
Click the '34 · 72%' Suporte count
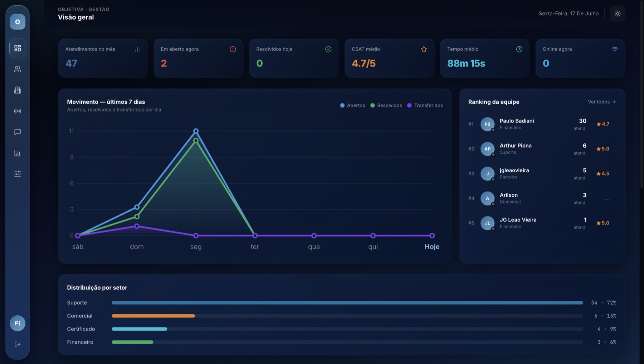604,302
